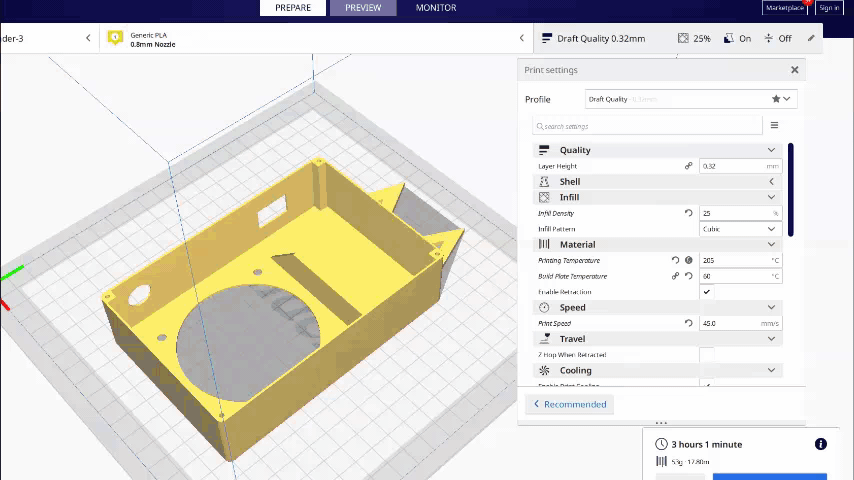
Task: Click the print time clock icon
Action: point(661,444)
